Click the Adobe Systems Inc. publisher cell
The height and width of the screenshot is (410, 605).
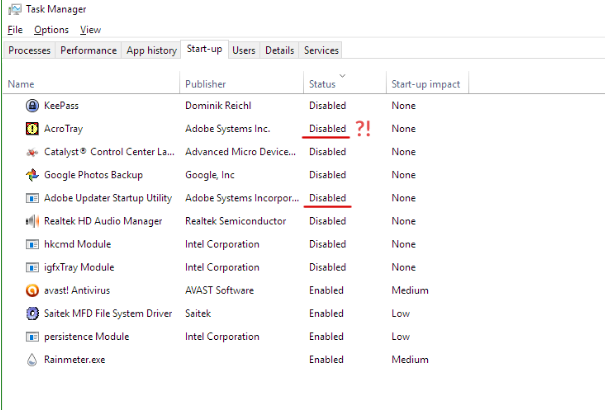227,129
